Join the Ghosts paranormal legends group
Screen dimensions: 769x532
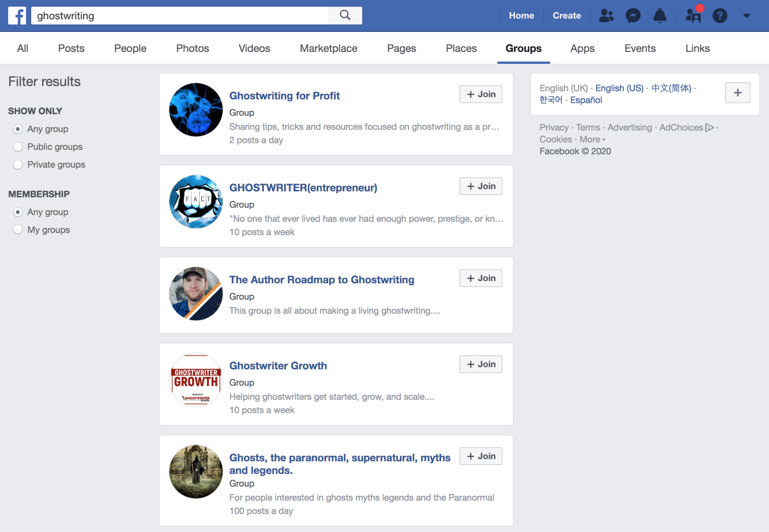pos(481,456)
